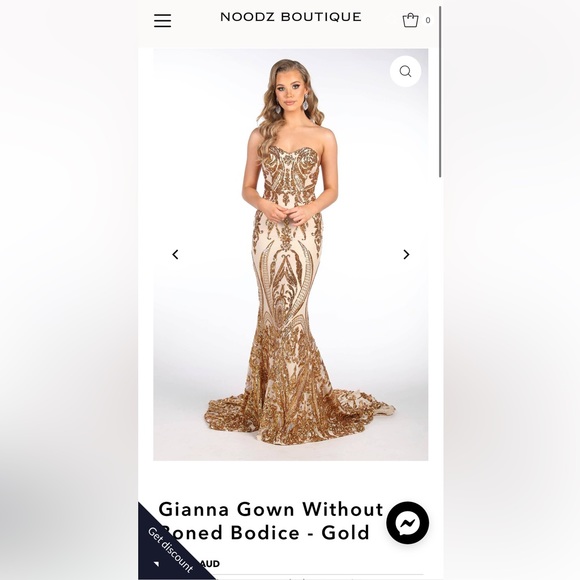The image size is (580, 580).
Task: Click the word Gold in the title
Action: (345, 533)
